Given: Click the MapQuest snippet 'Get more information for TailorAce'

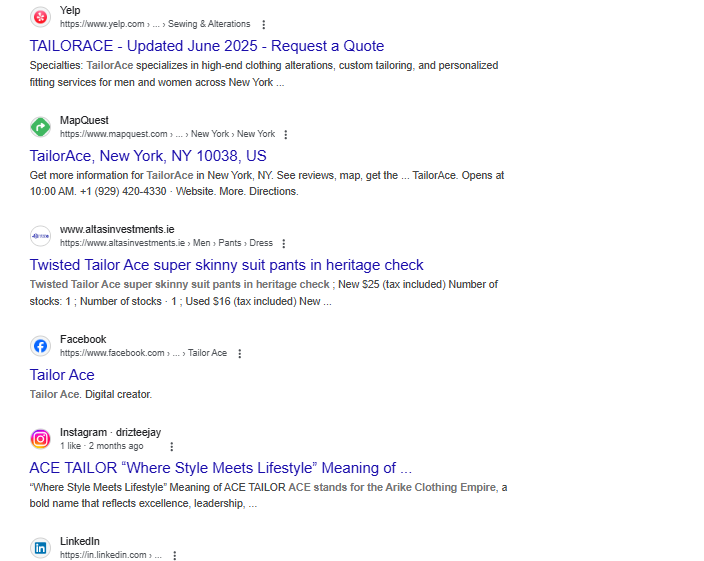Looking at the screenshot, I should click(x=267, y=183).
